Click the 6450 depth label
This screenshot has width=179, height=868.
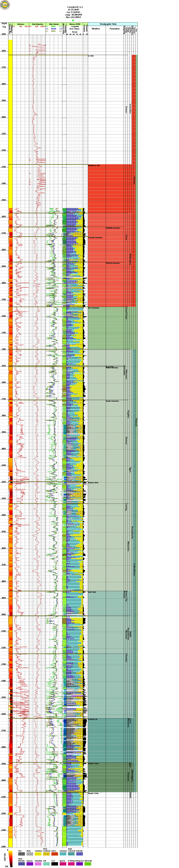(x=4, y=847)
